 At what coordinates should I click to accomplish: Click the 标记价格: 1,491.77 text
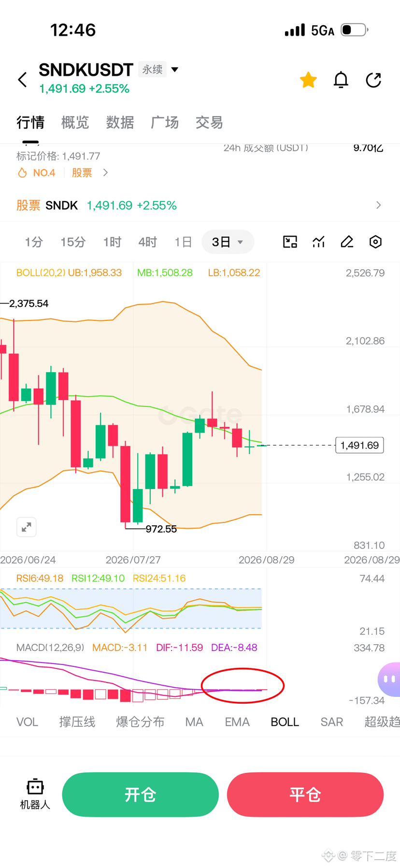coord(58,156)
